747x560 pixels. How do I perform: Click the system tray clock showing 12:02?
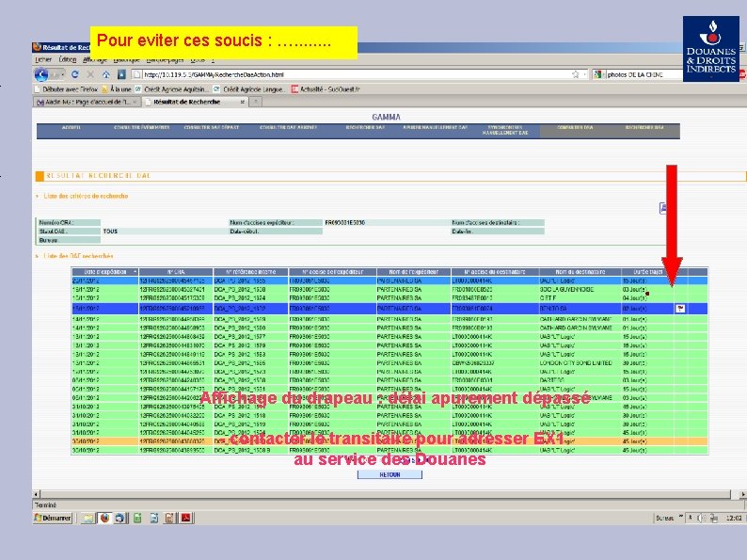pyautogui.click(x=734, y=518)
